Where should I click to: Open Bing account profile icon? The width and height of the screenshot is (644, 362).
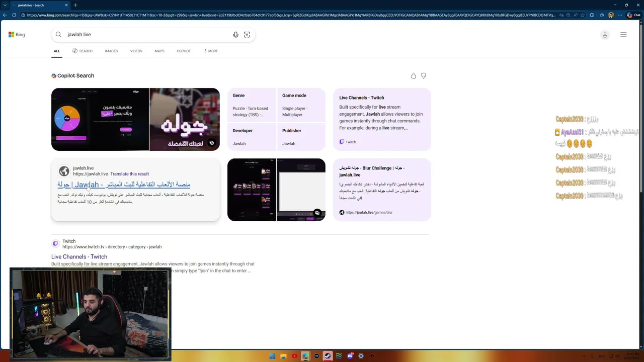(605, 35)
